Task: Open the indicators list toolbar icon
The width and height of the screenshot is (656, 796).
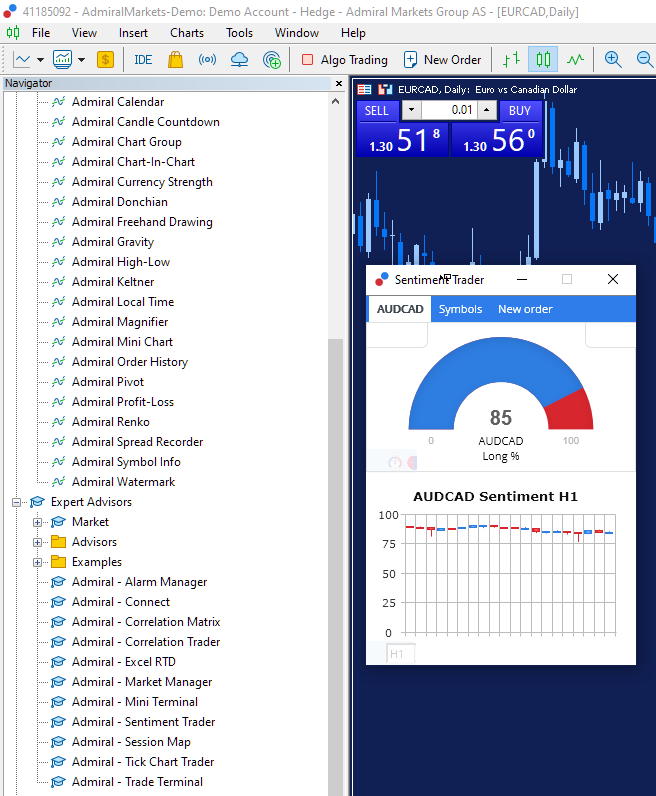Action: coord(62,59)
